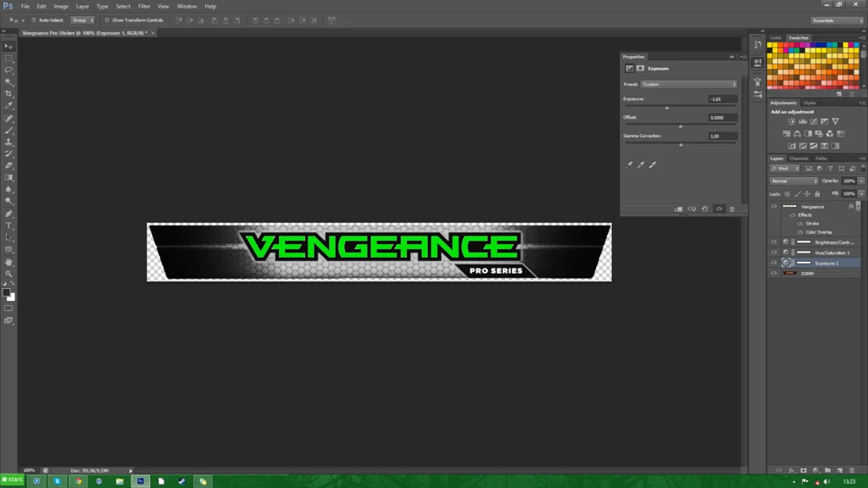This screenshot has width=868, height=488.
Task: Switch to the Channels tab
Action: coord(798,158)
